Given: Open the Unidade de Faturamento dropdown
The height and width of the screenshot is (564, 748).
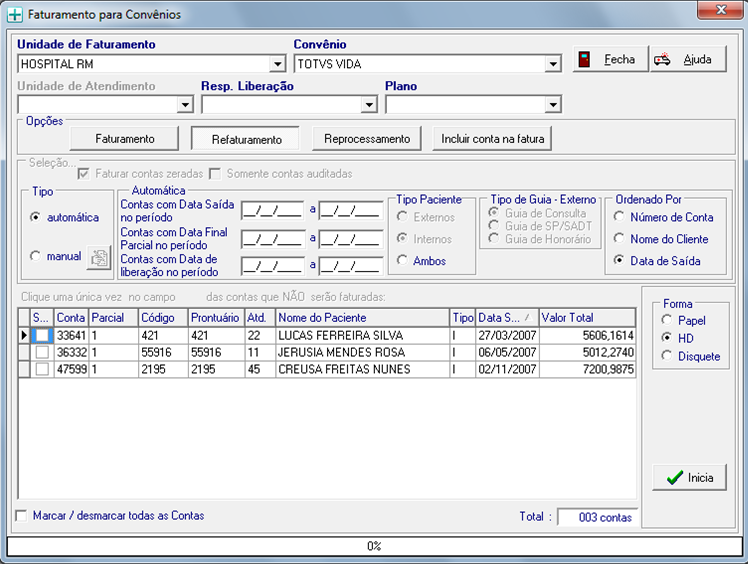Looking at the screenshot, I should tap(277, 64).
